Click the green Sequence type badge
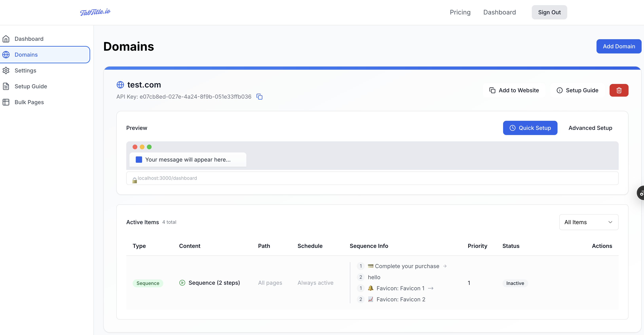This screenshot has width=644, height=335. pos(148,283)
